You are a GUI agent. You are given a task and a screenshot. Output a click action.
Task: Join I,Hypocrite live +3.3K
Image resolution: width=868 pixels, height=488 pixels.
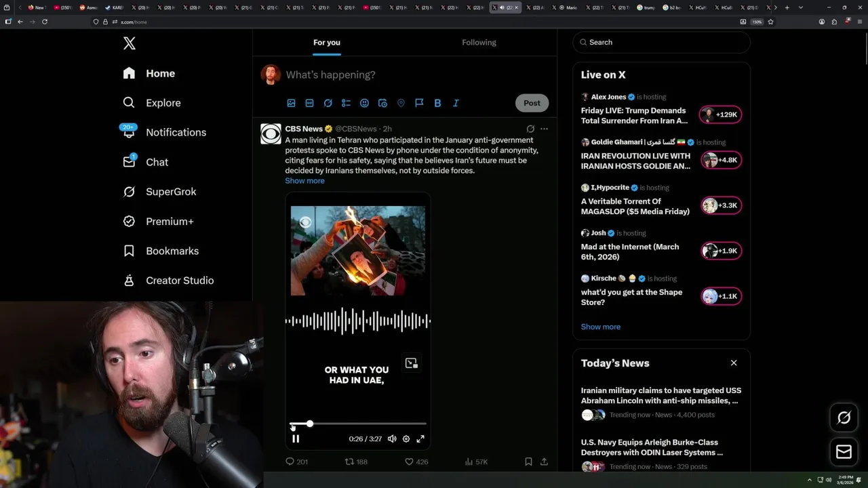(x=721, y=205)
